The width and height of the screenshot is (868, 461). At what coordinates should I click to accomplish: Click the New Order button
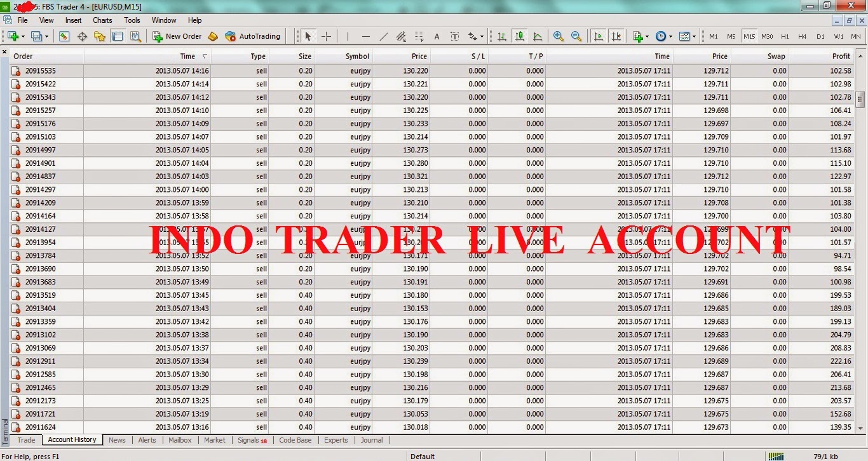[x=177, y=36]
